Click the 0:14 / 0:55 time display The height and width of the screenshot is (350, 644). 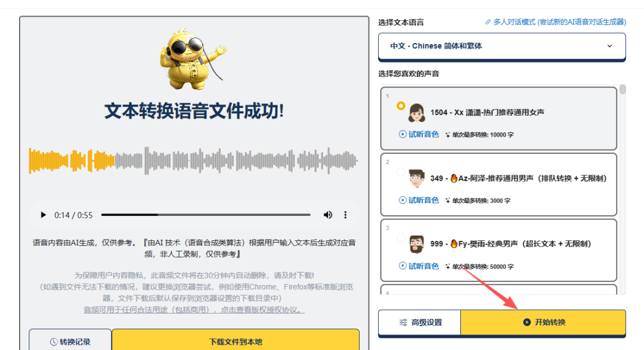pos(73,215)
